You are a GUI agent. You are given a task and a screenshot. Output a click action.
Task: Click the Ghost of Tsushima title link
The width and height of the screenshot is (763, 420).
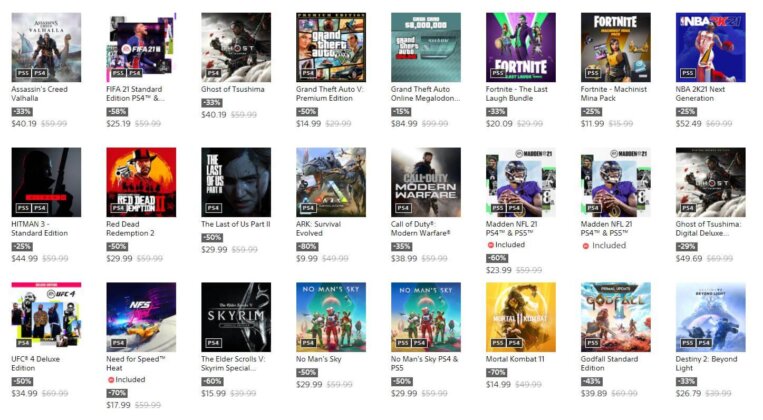[x=233, y=89]
